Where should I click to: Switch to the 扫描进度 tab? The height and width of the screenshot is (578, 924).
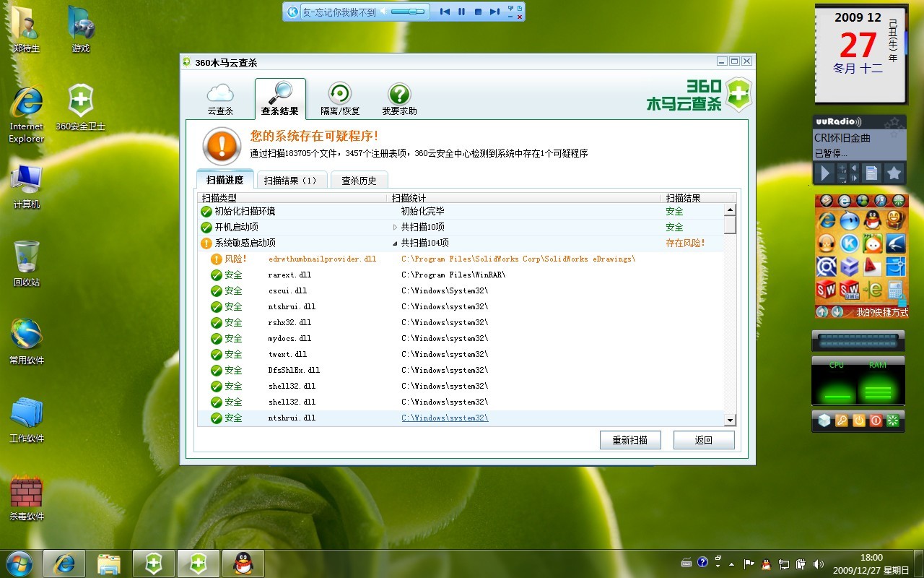[225, 180]
